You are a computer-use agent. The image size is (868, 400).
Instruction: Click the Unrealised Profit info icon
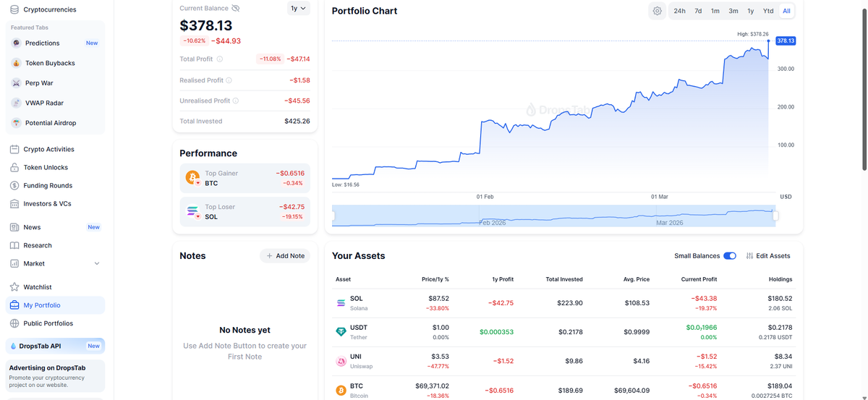pos(236,101)
